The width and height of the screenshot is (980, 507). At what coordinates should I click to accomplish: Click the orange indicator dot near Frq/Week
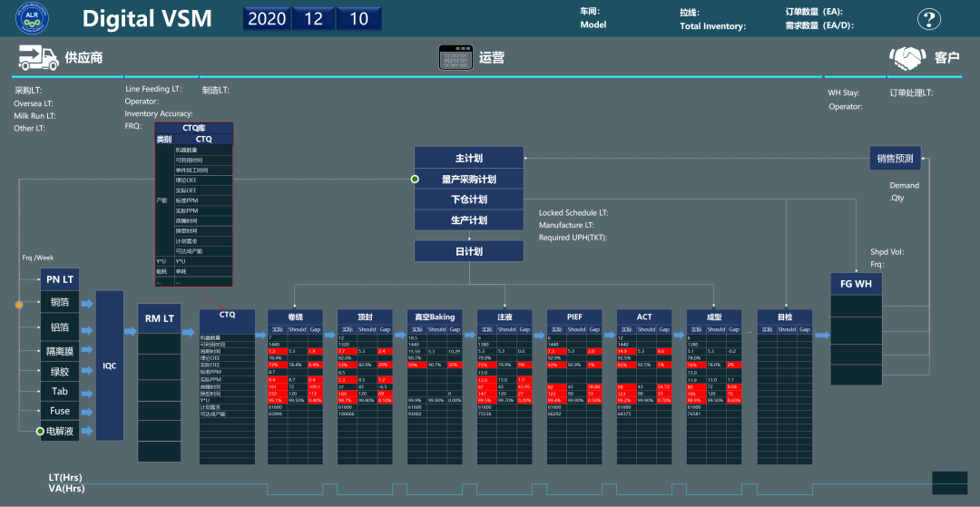19,306
